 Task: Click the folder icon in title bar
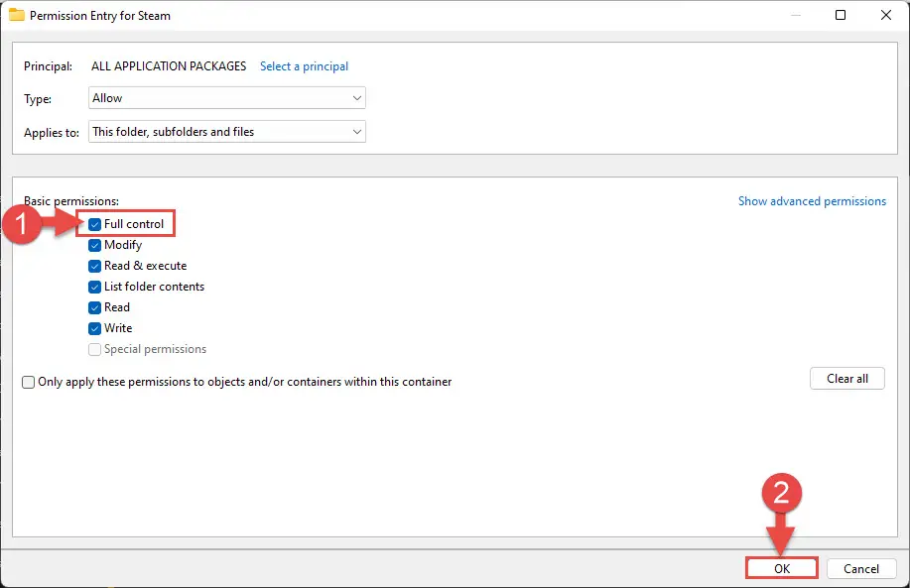tap(16, 15)
